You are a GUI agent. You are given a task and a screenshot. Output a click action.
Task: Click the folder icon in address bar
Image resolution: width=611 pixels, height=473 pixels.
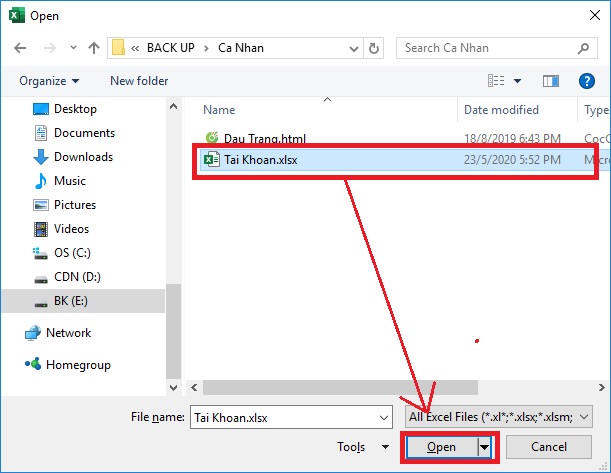(x=118, y=48)
